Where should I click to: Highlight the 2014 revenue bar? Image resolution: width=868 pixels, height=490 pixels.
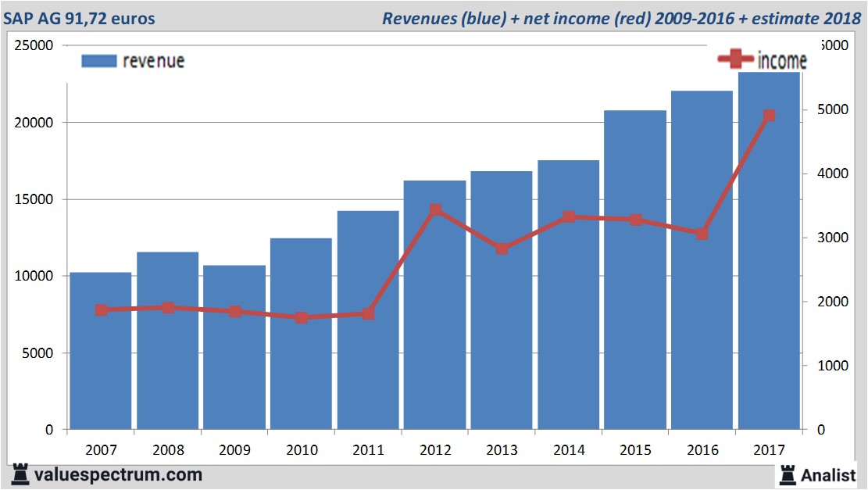569,295
